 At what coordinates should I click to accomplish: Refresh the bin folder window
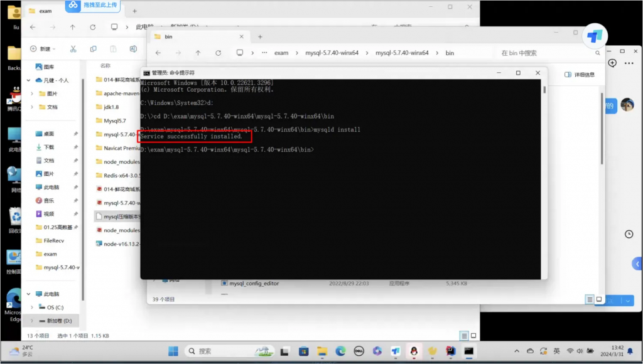click(219, 53)
